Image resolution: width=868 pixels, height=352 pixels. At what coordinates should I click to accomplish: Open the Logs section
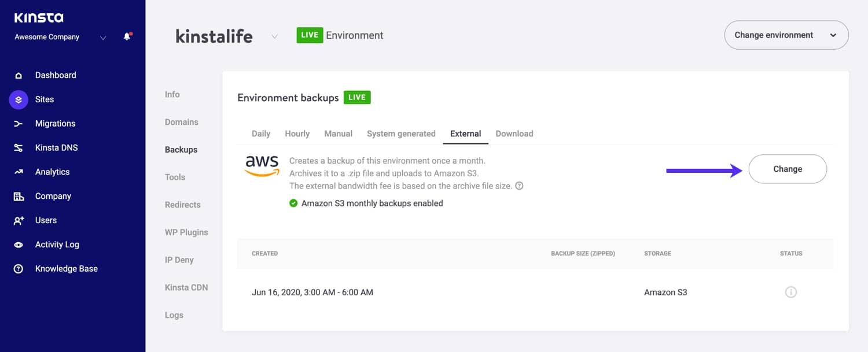[174, 316]
